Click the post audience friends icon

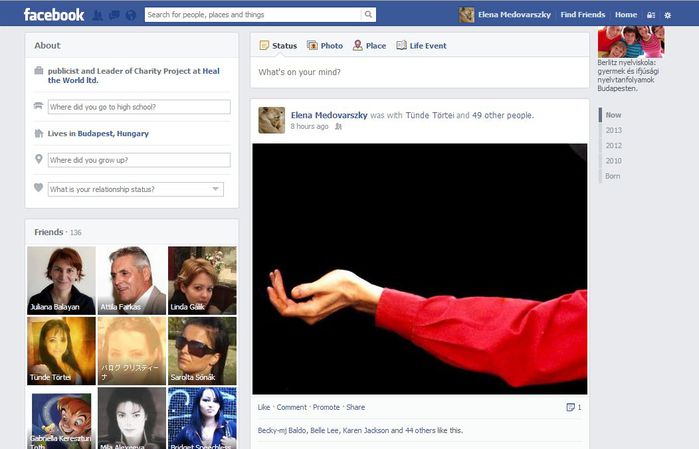click(338, 127)
